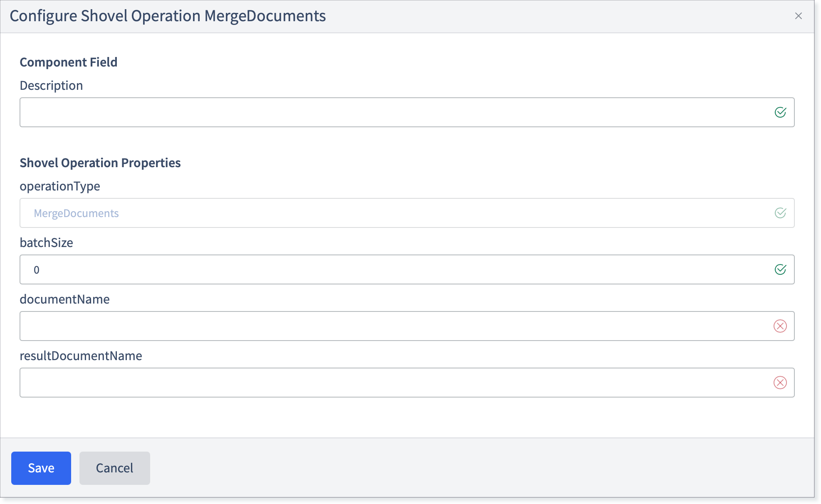Click the resultDocumentName label
The width and height of the screenshot is (821, 504).
(x=81, y=356)
